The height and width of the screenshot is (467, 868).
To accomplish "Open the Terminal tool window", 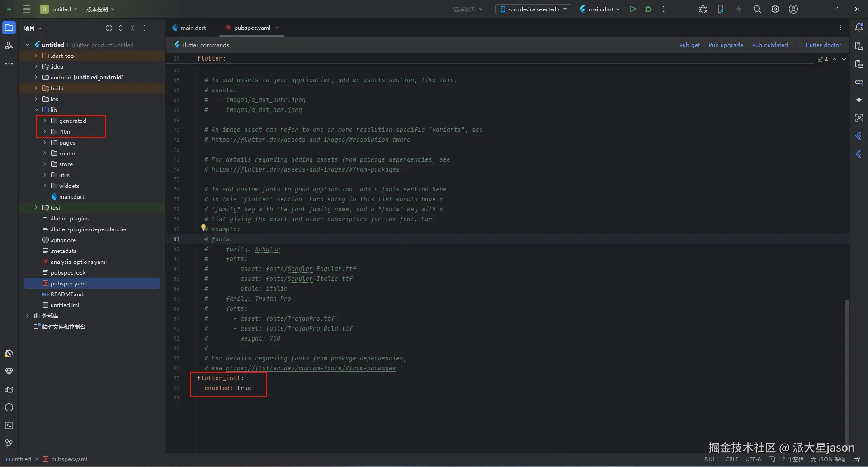I will point(9,425).
